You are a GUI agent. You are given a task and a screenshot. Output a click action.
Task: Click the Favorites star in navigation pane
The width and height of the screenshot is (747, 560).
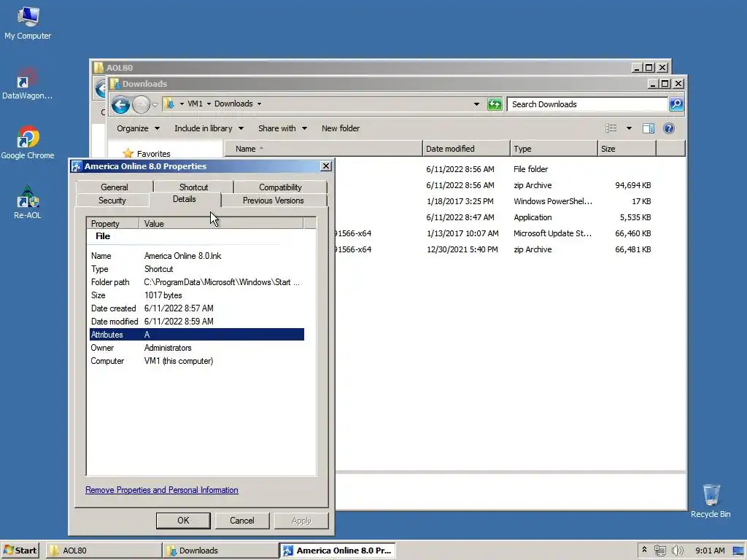tap(128, 153)
